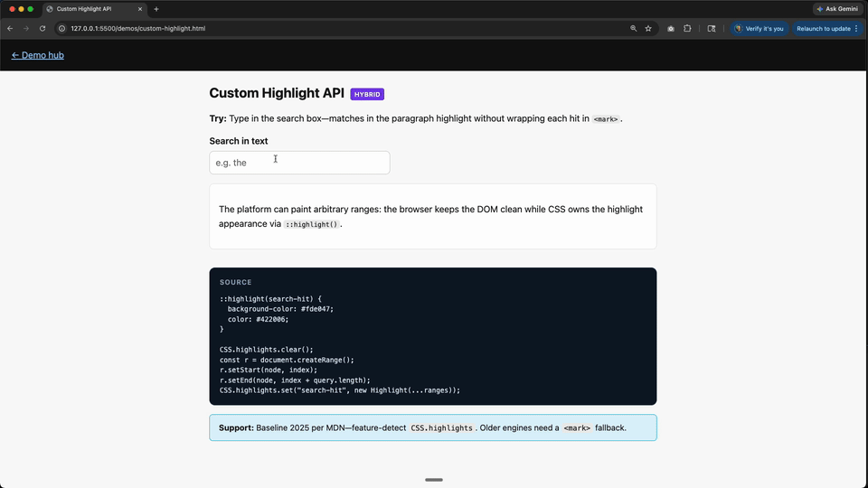Screen dimensions: 868x488
Task: Open the zoom magnifier icon in address bar
Action: pyautogui.click(x=633, y=28)
